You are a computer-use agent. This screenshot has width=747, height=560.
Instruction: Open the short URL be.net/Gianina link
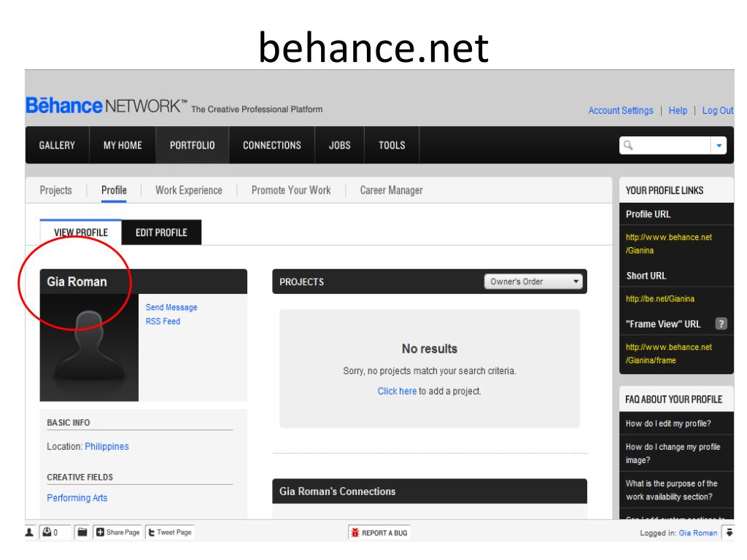pos(659,299)
